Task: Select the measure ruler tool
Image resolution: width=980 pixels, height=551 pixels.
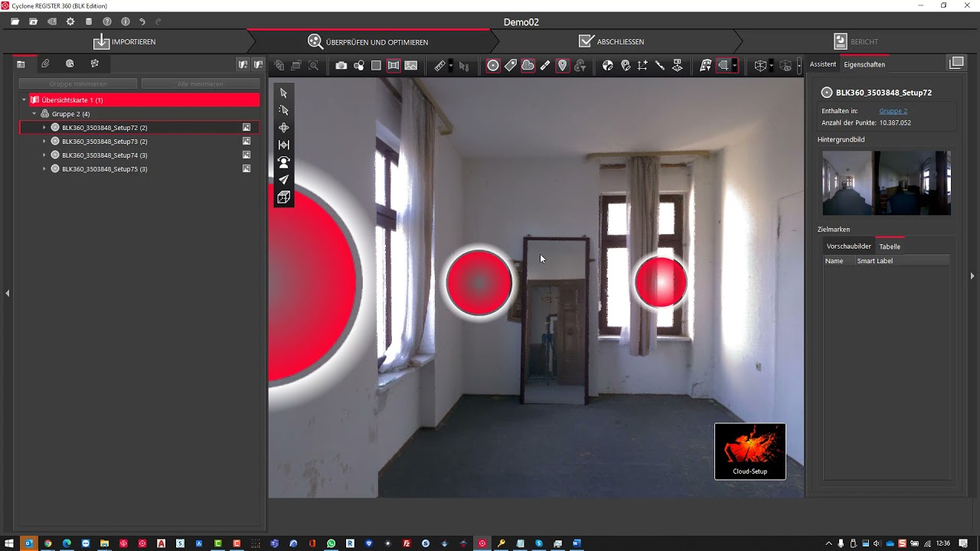Action: [x=439, y=66]
